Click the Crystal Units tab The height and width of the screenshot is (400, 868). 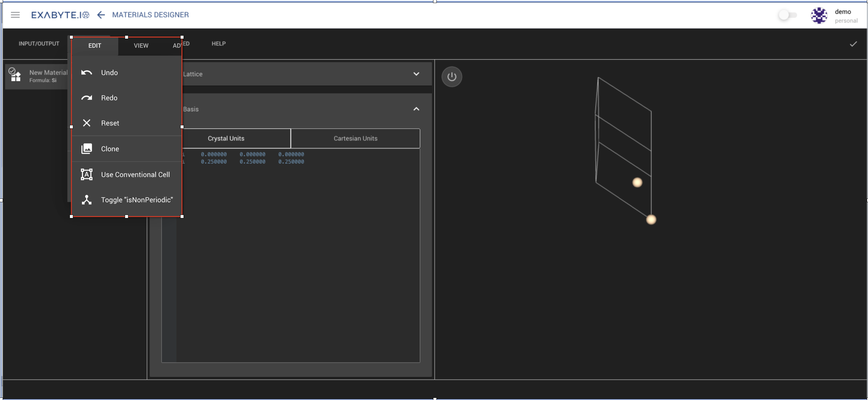click(x=226, y=138)
